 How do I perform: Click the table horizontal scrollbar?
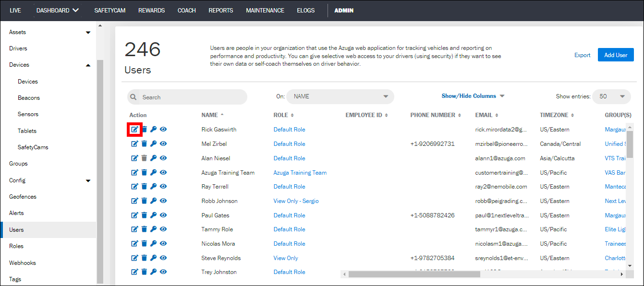[x=414, y=274]
